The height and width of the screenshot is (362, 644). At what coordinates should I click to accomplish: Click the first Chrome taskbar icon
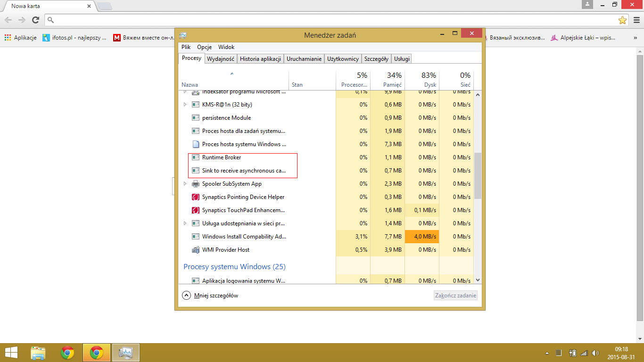pyautogui.click(x=67, y=353)
